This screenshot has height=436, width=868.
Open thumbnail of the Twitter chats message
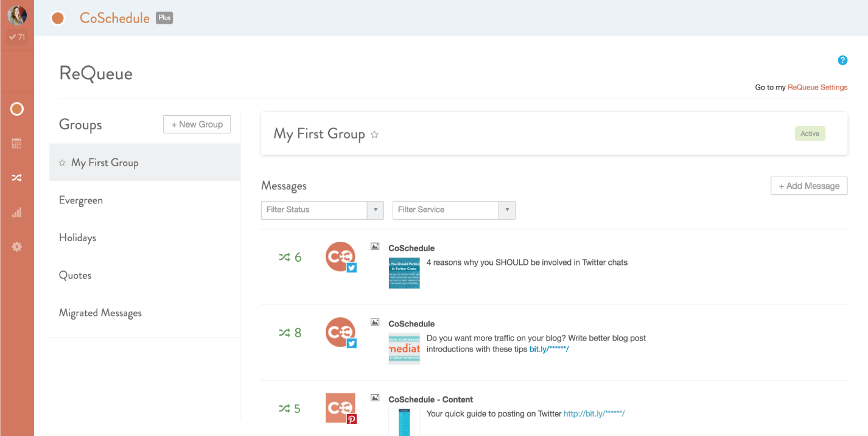click(404, 273)
